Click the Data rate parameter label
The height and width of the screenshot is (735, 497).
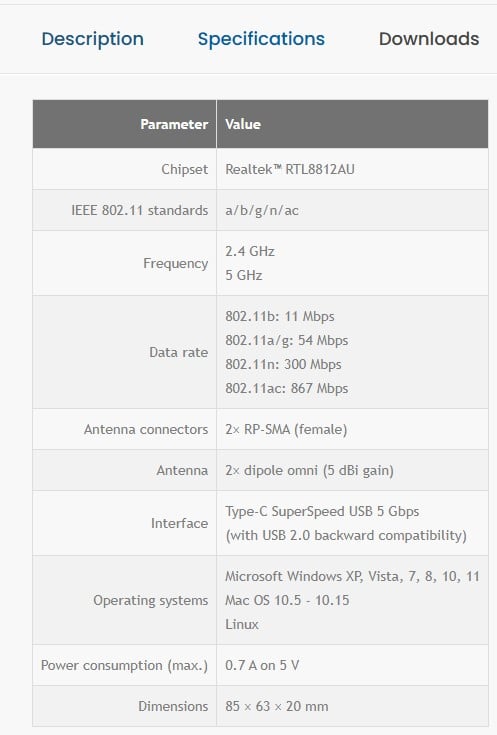click(x=178, y=352)
